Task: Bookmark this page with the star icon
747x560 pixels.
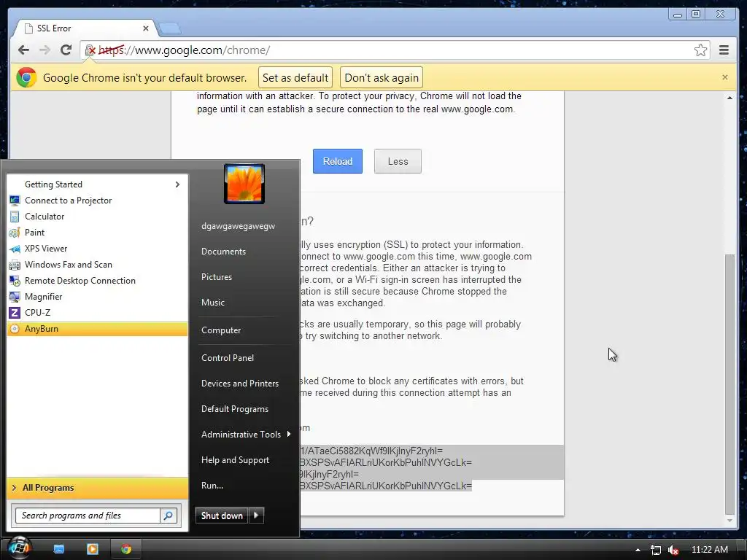Action: (x=700, y=50)
